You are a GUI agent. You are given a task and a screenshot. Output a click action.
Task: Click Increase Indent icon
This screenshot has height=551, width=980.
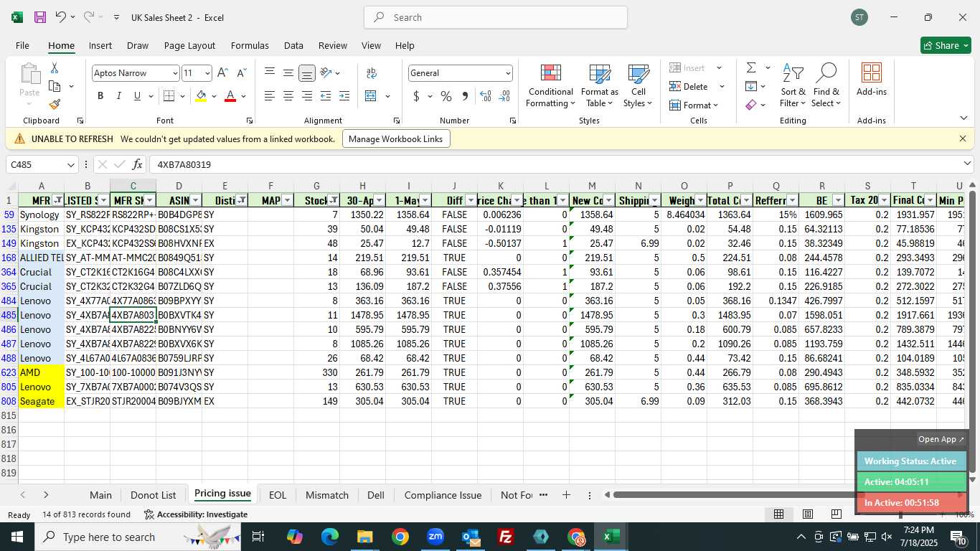(x=344, y=96)
